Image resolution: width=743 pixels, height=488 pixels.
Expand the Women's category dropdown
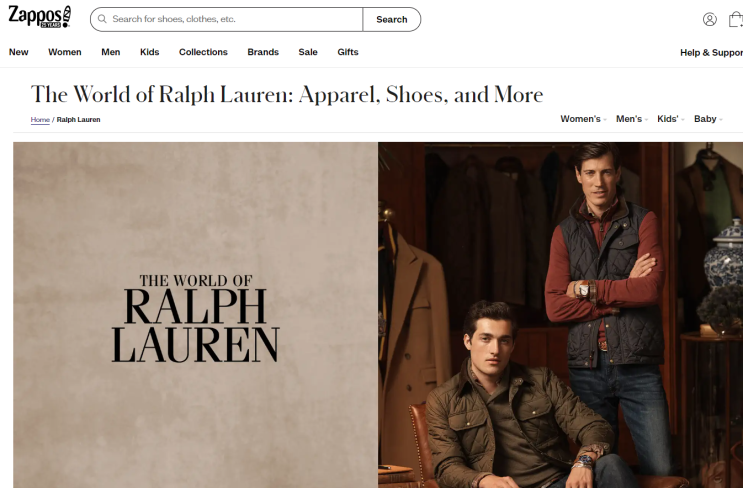click(x=583, y=119)
